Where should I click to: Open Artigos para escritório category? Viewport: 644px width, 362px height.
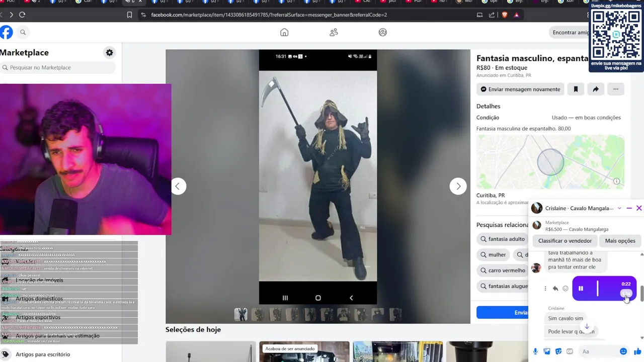pyautogui.click(x=43, y=354)
